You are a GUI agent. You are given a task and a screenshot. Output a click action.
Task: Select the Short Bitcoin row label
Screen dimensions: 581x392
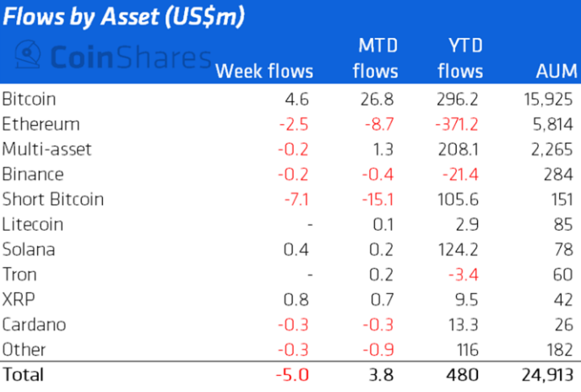[53, 199]
